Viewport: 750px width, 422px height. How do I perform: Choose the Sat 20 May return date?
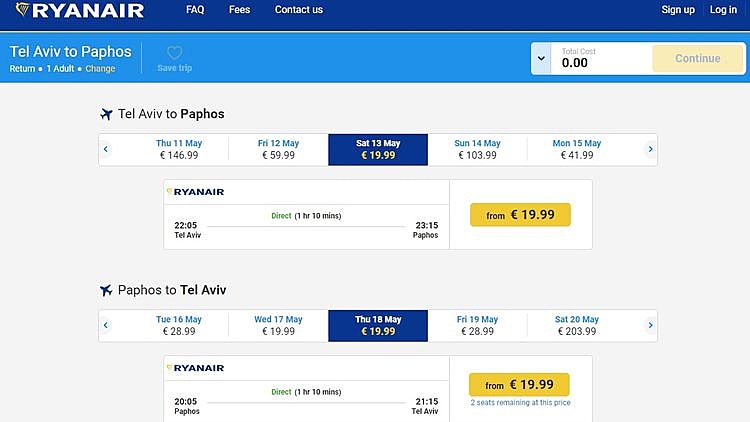coord(577,325)
